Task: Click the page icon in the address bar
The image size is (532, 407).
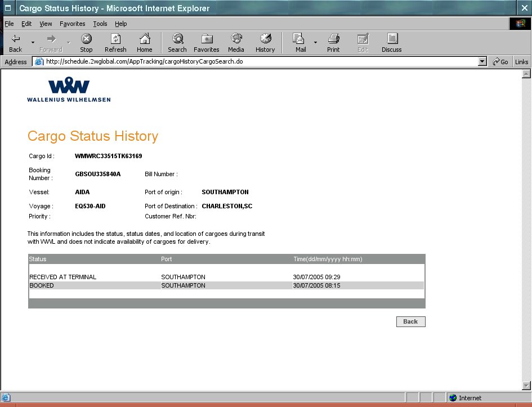Action: point(39,62)
